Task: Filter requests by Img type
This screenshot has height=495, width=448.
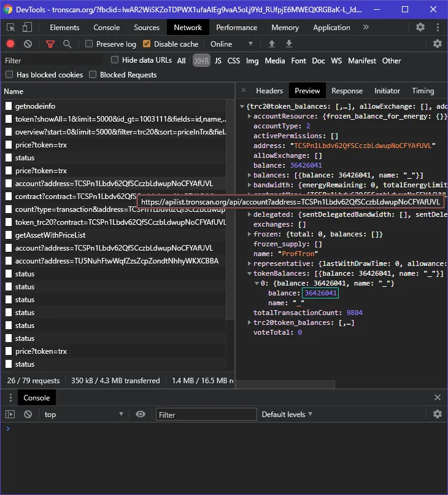Action: [252, 61]
